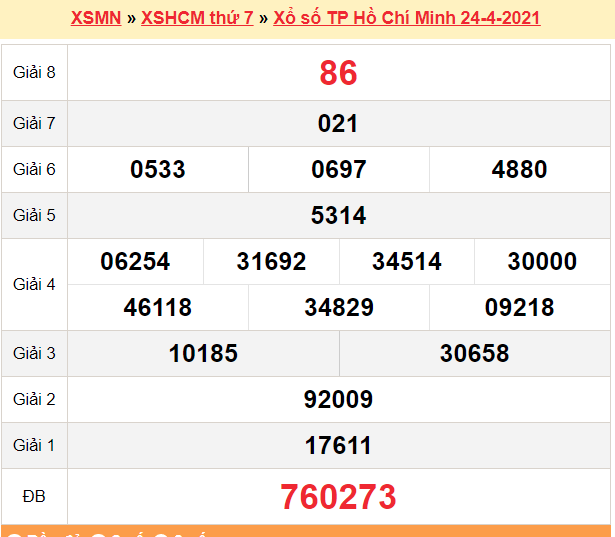
Task: Click the Giải 6 number 4880
Action: point(519,169)
